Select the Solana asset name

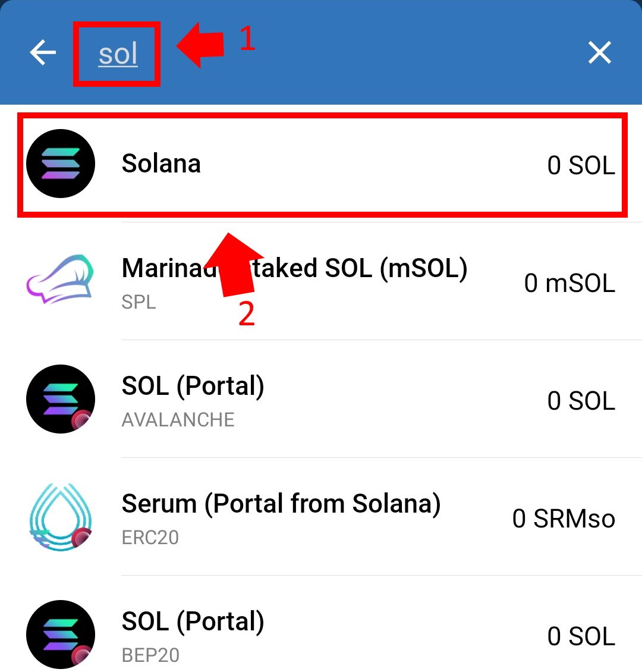161,164
